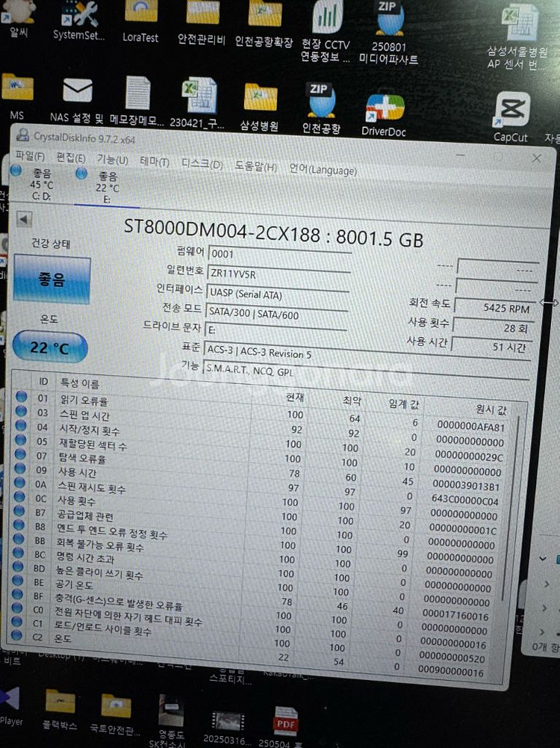The image size is (560, 748).
Task: Open the 디스크(D) menu
Action: (202, 164)
